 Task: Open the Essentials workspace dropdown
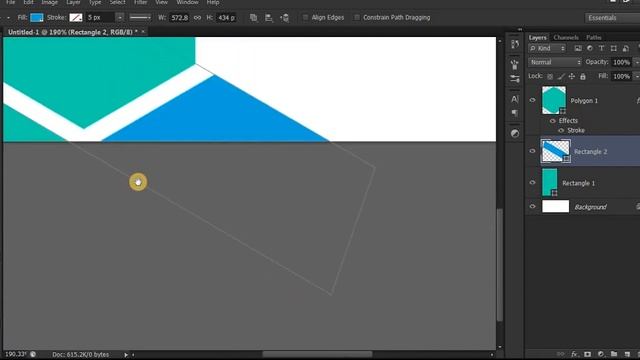(x=612, y=18)
